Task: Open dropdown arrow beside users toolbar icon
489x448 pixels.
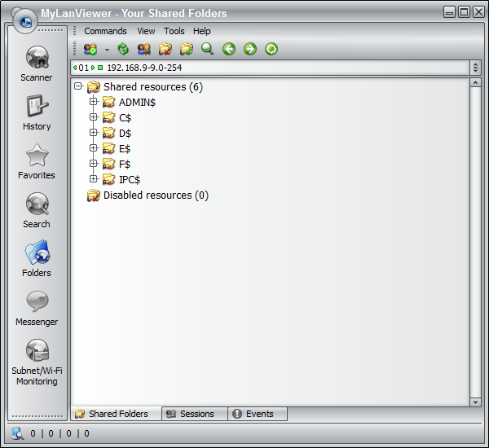Action: (x=107, y=50)
